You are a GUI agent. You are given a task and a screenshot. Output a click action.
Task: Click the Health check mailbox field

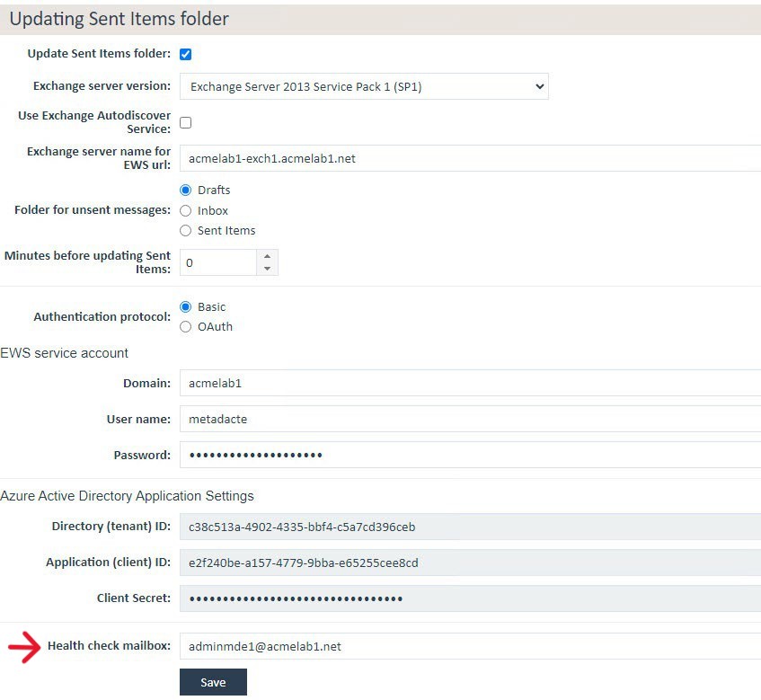point(467,646)
